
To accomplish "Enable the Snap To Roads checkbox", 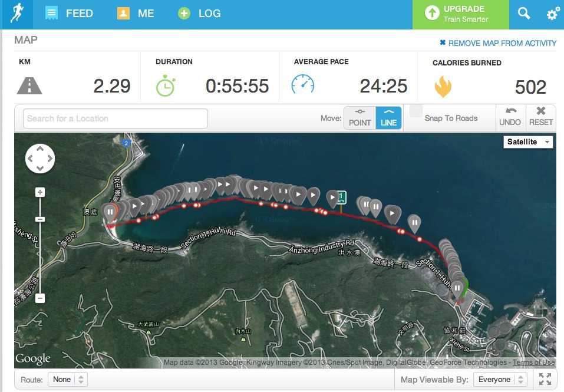I will click(x=416, y=111).
